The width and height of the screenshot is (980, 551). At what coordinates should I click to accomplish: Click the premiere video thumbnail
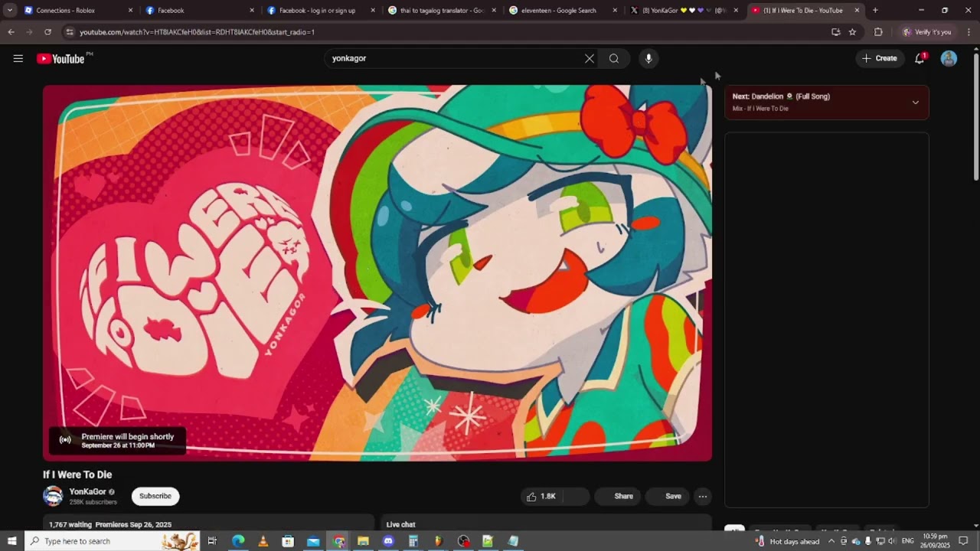[x=377, y=273]
